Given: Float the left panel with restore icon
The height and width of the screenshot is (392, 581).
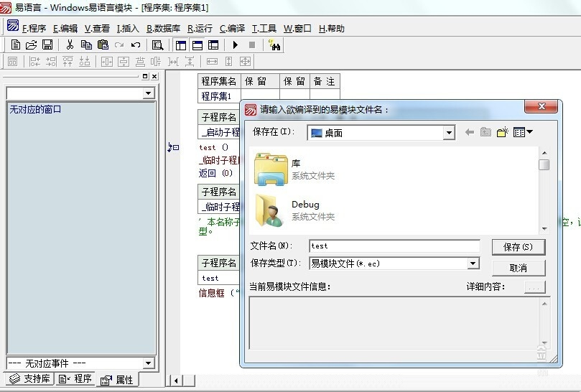Looking at the screenshot, I should pos(145,76).
